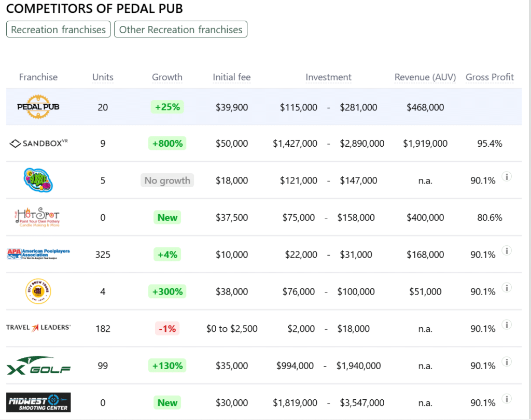Click the 325 units value
The width and height of the screenshot is (531, 420).
point(103,255)
